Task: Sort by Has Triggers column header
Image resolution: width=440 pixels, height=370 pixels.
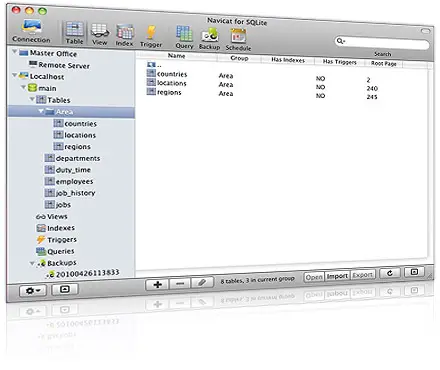Action: 339,62
